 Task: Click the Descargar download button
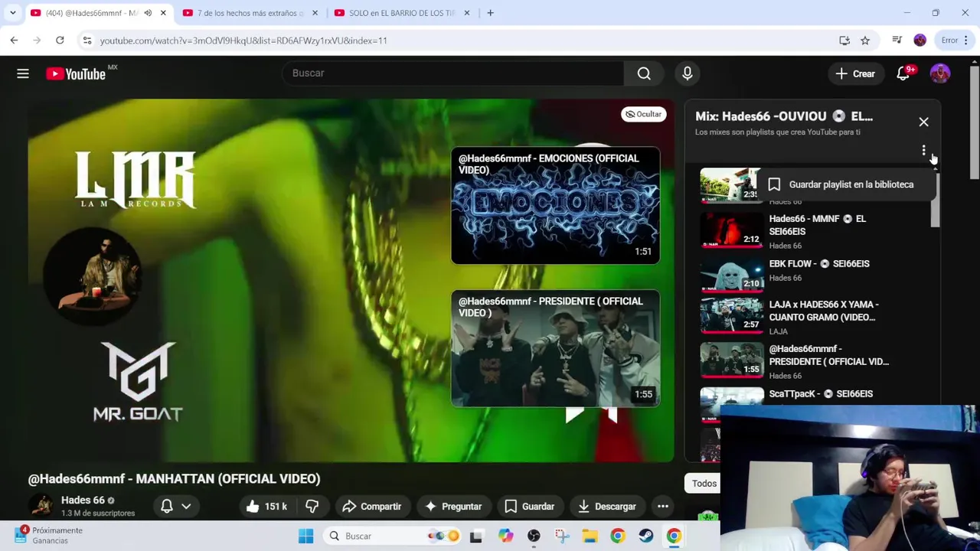coord(607,507)
